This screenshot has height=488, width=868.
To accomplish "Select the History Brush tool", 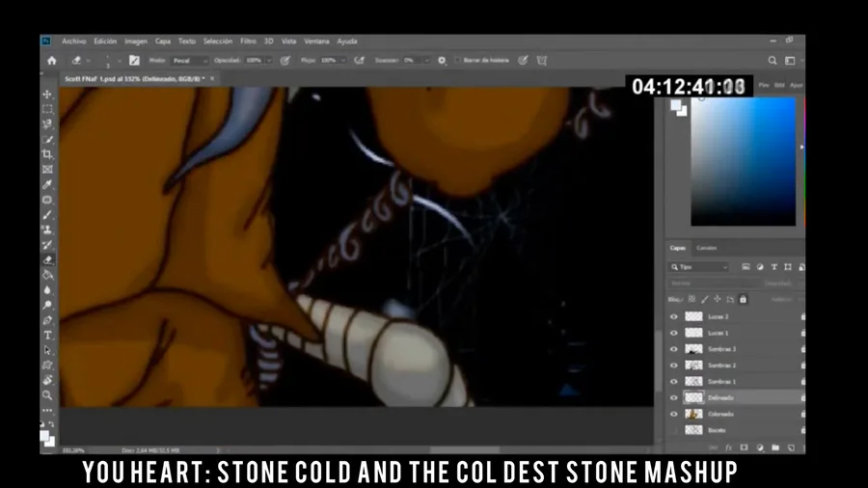I will [x=47, y=245].
